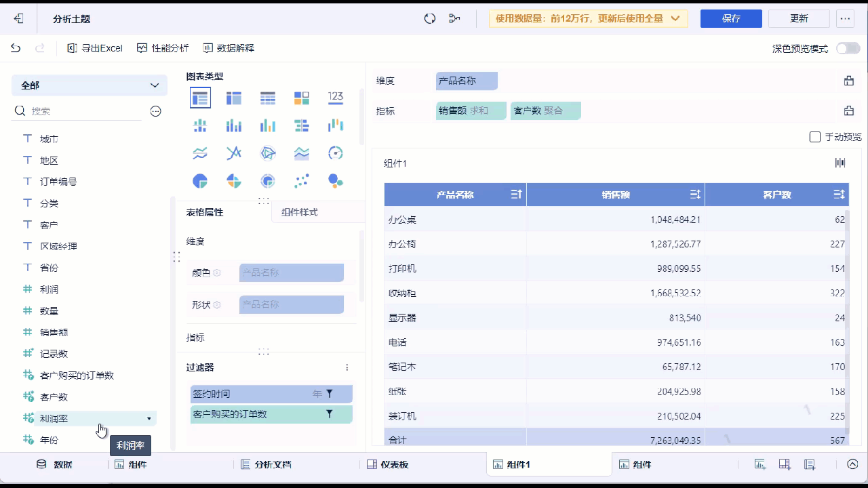
Task: Click the sort icon in 销售额 column header
Action: click(x=695, y=195)
